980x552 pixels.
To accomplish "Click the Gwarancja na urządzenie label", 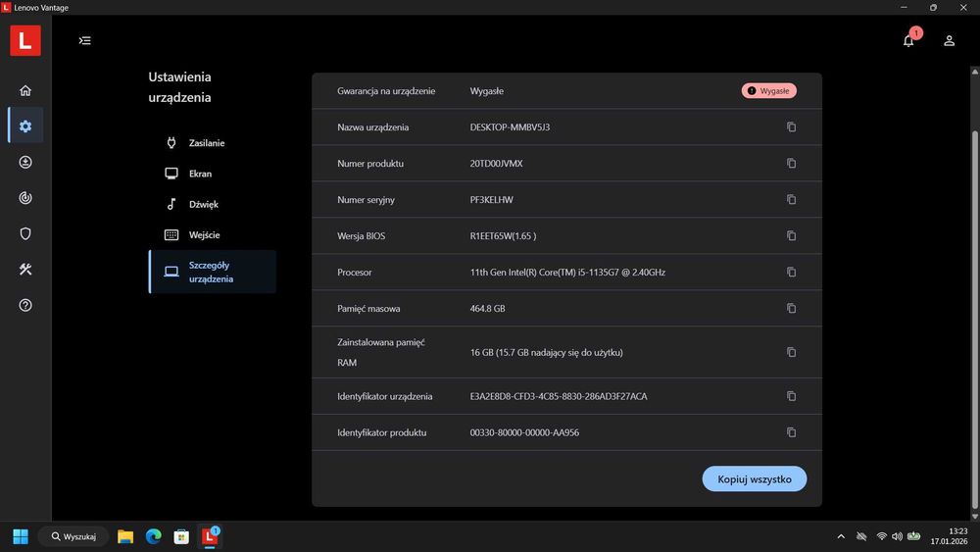I will (386, 90).
